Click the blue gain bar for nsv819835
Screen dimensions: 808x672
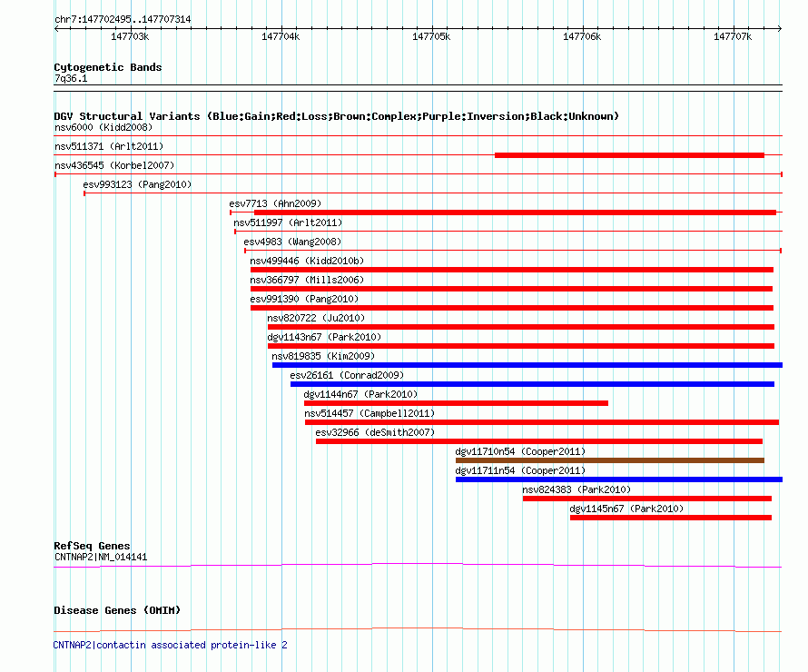527,365
